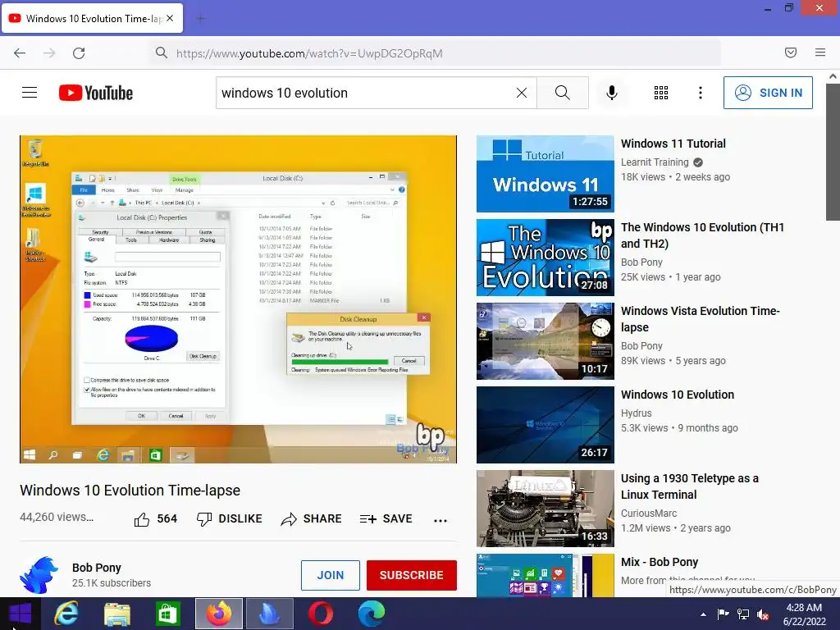
Task: Open YouTube guide hamburger menu
Action: [30, 93]
